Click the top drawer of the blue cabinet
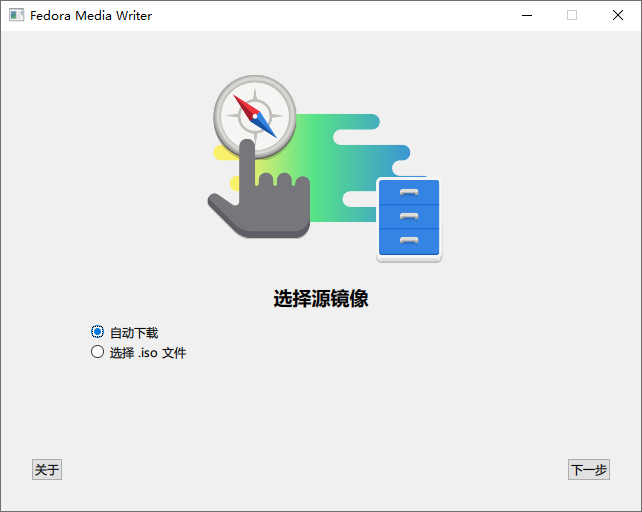 [x=408, y=192]
